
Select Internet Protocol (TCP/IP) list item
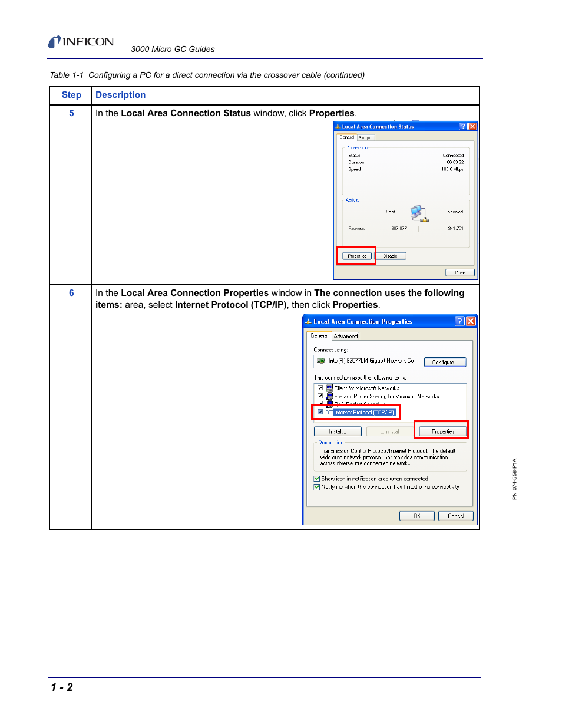(x=364, y=413)
